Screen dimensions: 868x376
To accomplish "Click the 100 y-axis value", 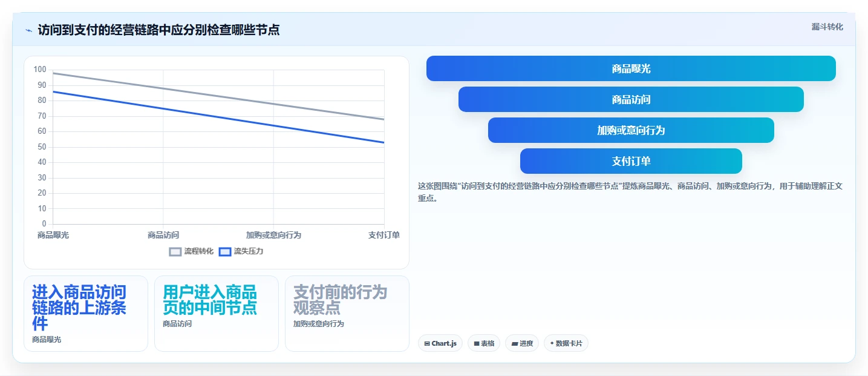I will (x=40, y=70).
